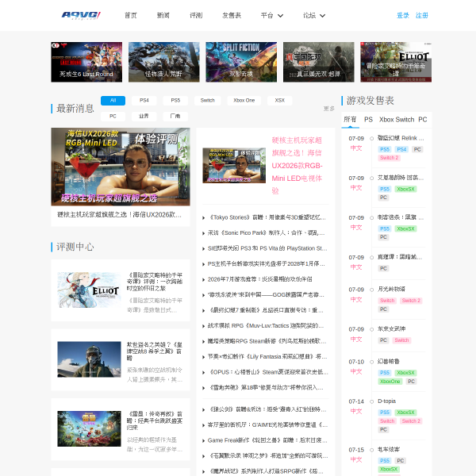The width and height of the screenshot is (476, 476).
Task: Open the pink 硬核主机玩家超旗舰之选 headline
Action: point(297,166)
